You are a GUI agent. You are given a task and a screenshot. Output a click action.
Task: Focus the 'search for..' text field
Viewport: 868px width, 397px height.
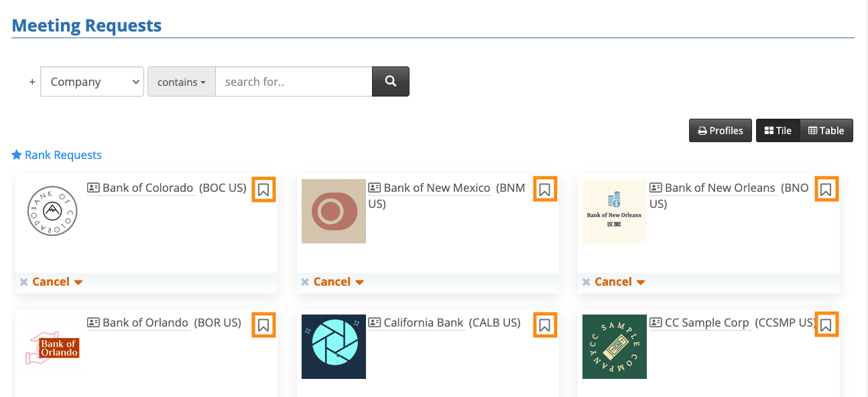tap(294, 82)
